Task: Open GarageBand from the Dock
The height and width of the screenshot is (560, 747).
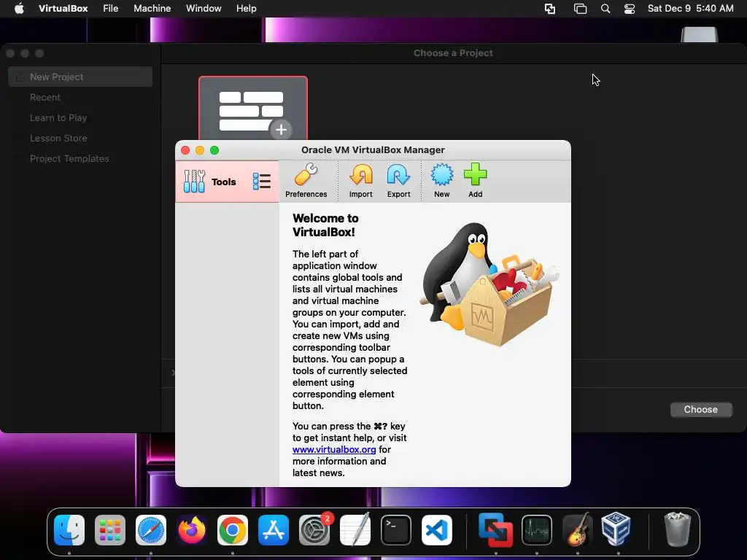Action: (578, 529)
